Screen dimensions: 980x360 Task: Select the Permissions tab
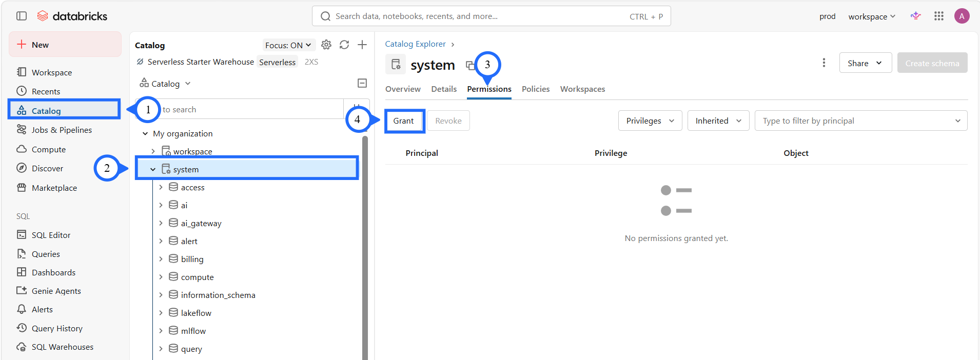coord(489,89)
